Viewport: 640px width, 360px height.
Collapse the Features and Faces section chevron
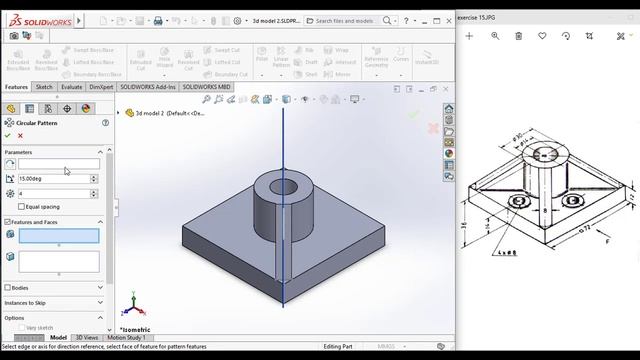(100, 222)
